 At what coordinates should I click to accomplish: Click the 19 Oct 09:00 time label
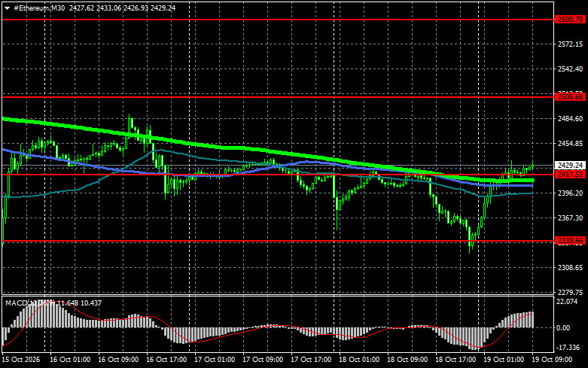[x=552, y=360]
